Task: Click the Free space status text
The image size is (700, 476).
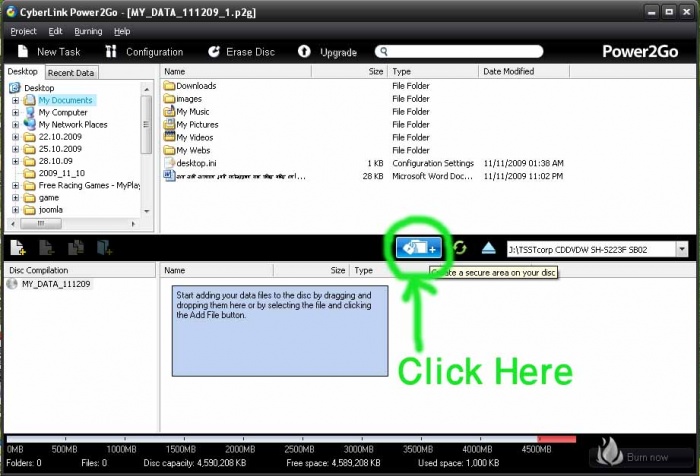Action: point(333,463)
